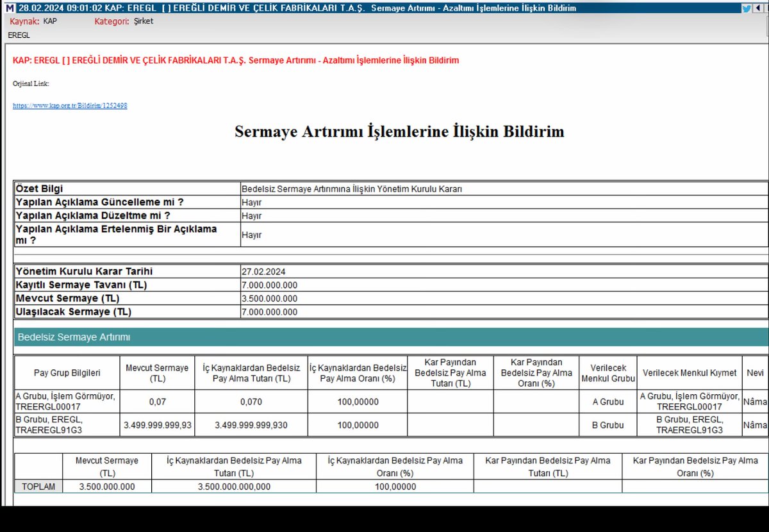Click the 'Pay Grup Bilgileri' column header
Viewport: 769px width, 532px height.
coord(67,373)
